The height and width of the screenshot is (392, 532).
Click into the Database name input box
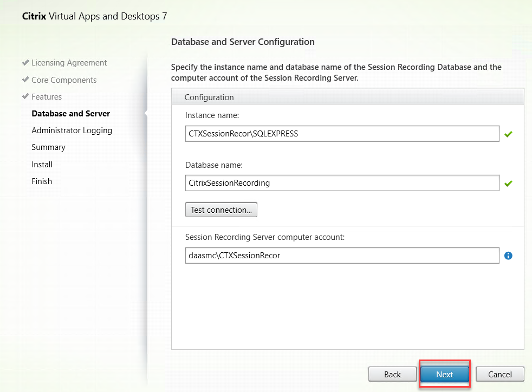[x=341, y=183]
